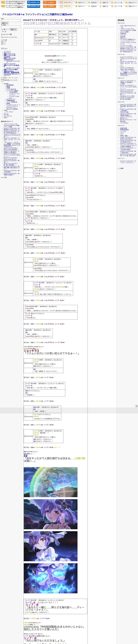
Task: Click ここを編集 under update history
Action: click(120, 169)
